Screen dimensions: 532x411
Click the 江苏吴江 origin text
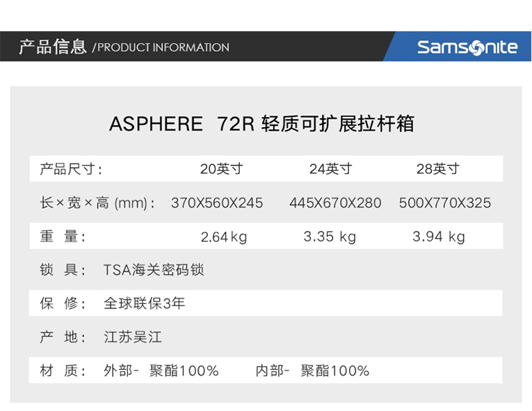point(133,337)
